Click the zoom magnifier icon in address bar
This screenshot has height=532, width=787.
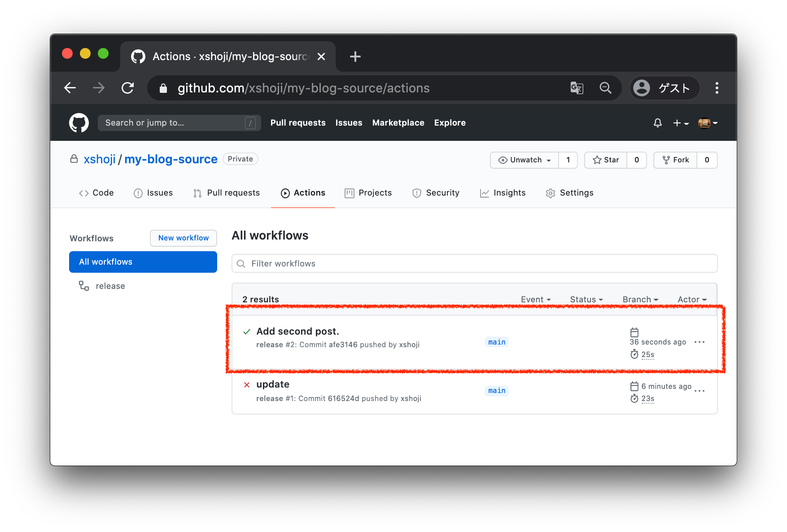pos(605,88)
